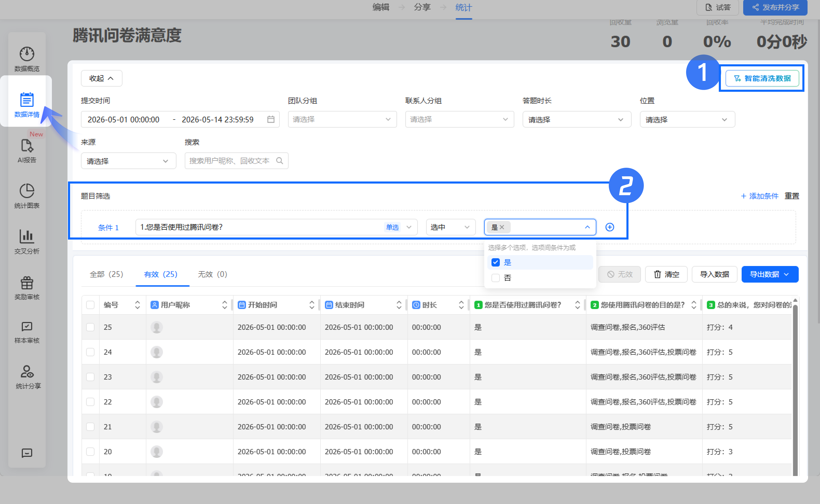Open the 样本审核 sidebar icon
820x504 pixels.
point(27,327)
